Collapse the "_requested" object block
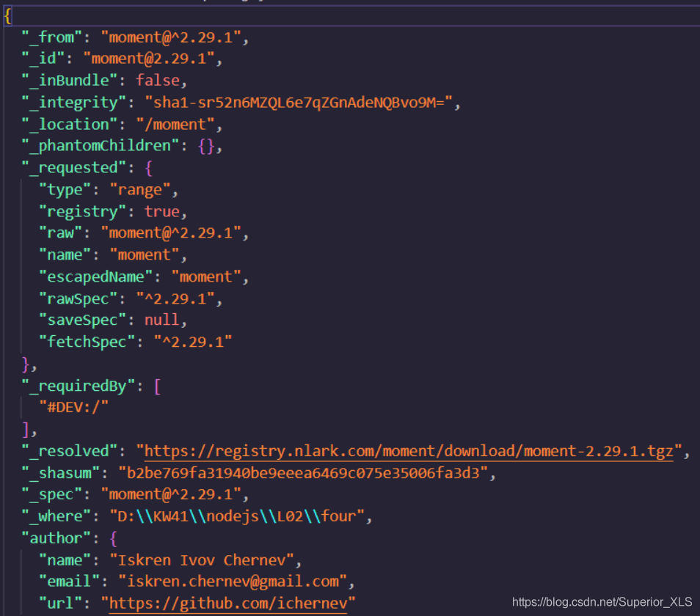 click(x=149, y=167)
